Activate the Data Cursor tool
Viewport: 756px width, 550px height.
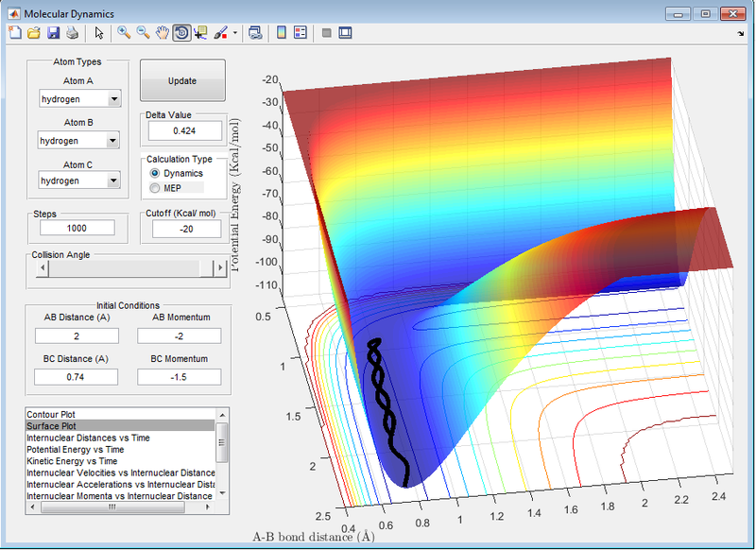tap(200, 33)
